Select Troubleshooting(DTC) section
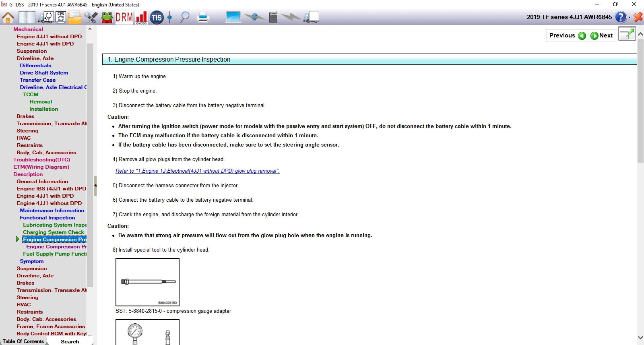The image size is (644, 345). (x=41, y=159)
